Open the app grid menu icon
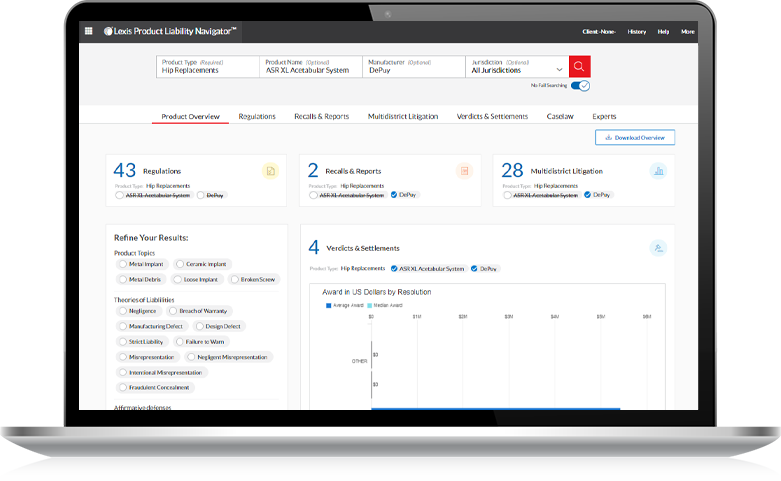Viewport: 781px width, 481px height. (89, 31)
